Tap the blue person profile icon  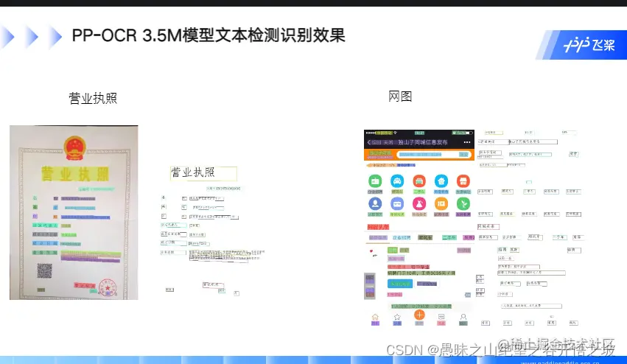click(x=375, y=204)
